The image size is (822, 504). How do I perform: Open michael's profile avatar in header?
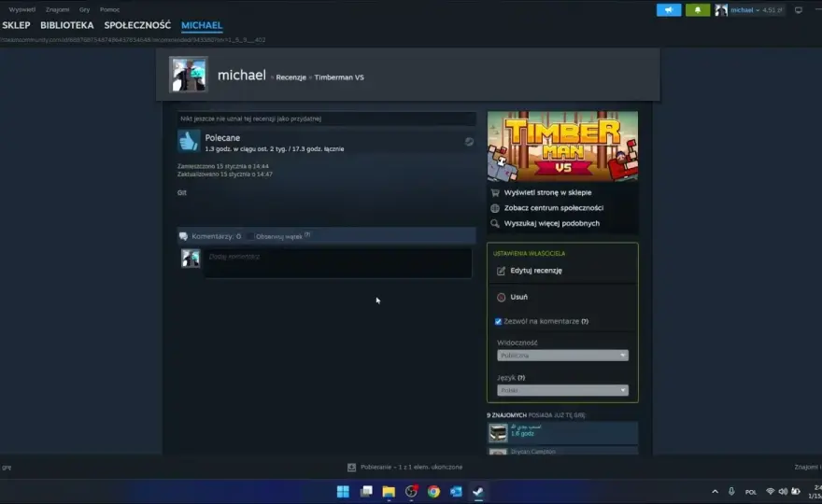189,75
